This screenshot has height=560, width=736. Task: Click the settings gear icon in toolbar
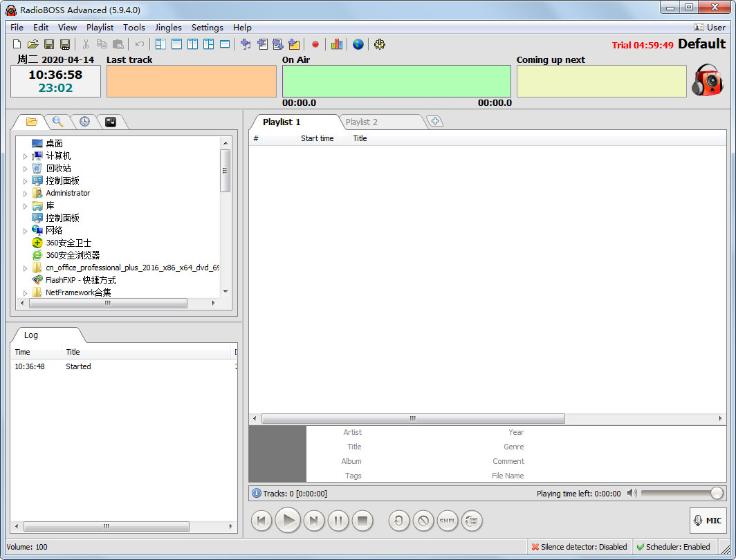pyautogui.click(x=379, y=44)
